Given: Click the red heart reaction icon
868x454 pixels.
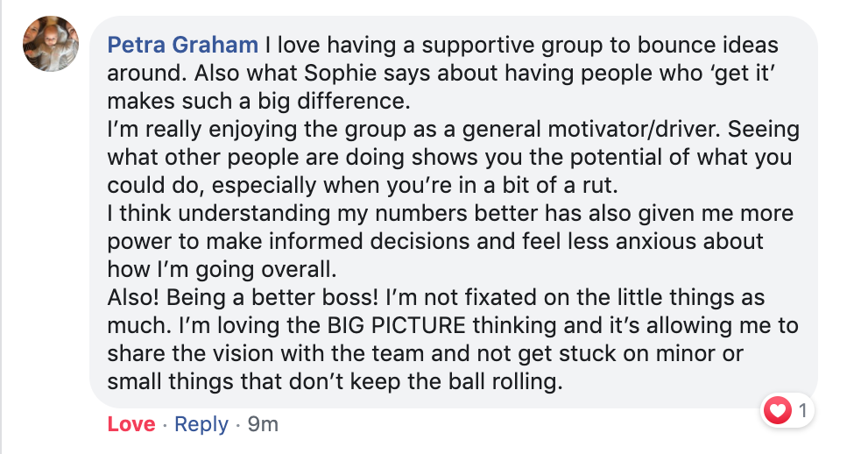Looking at the screenshot, I should tap(777, 411).
